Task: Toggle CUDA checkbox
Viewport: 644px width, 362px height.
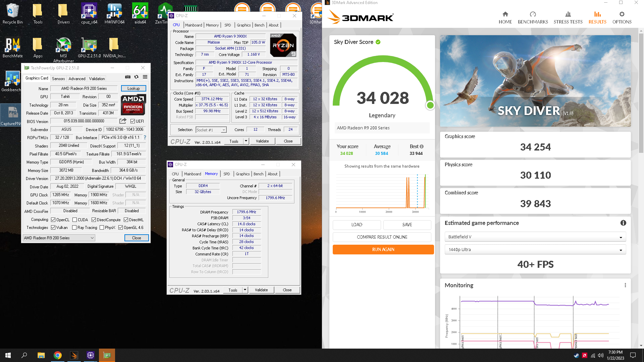Action: [x=74, y=220]
